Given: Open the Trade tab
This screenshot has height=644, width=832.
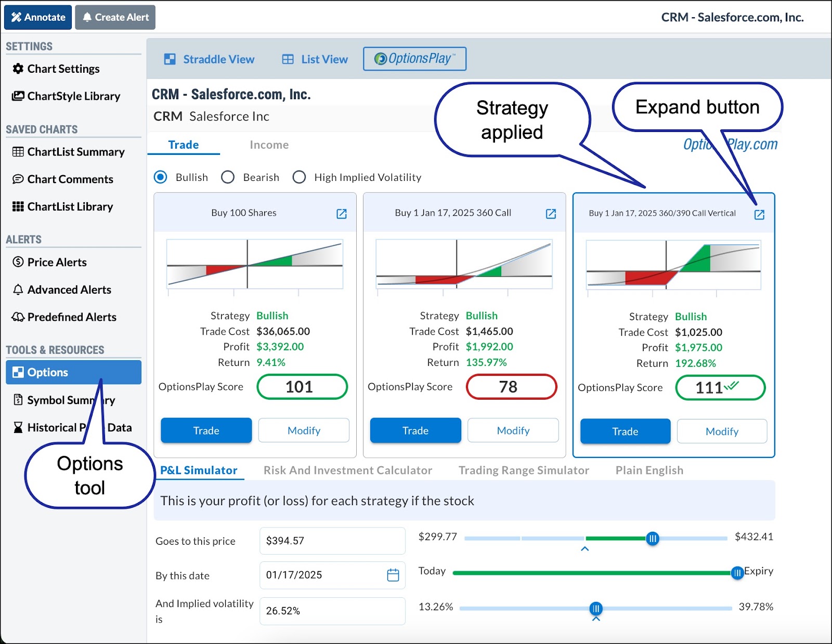Looking at the screenshot, I should (184, 144).
